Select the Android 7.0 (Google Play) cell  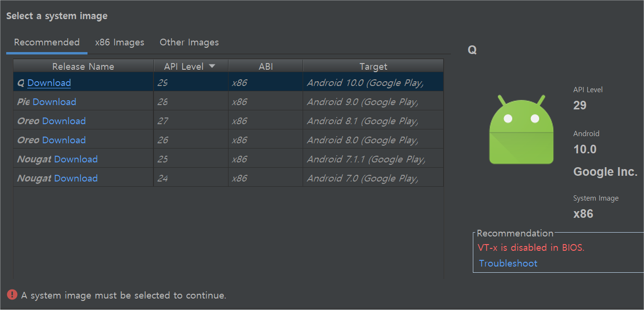pyautogui.click(x=373, y=178)
